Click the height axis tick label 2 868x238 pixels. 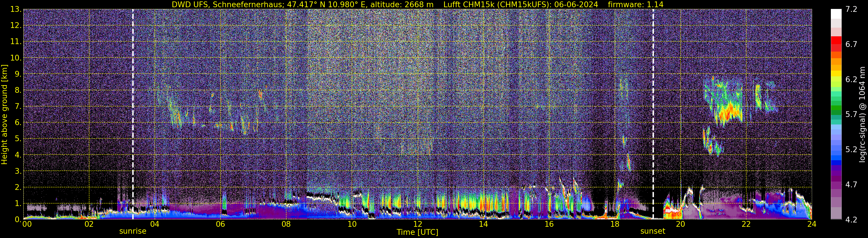click(18, 187)
